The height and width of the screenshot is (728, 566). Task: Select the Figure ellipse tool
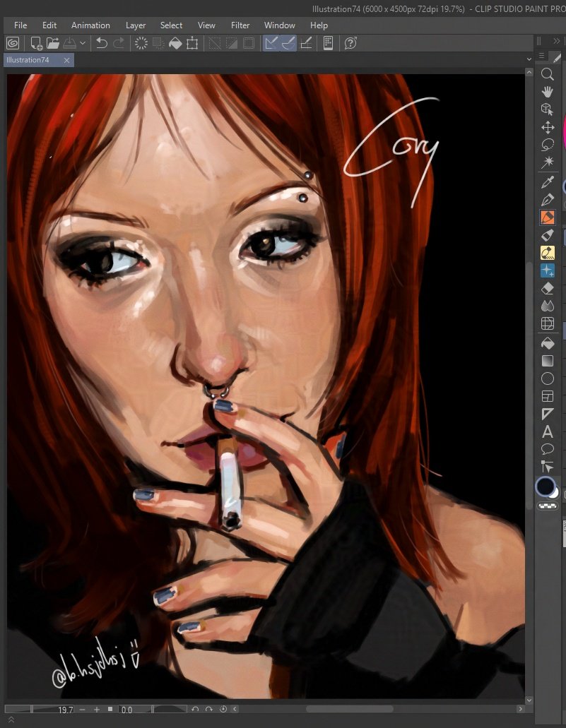pyautogui.click(x=548, y=378)
